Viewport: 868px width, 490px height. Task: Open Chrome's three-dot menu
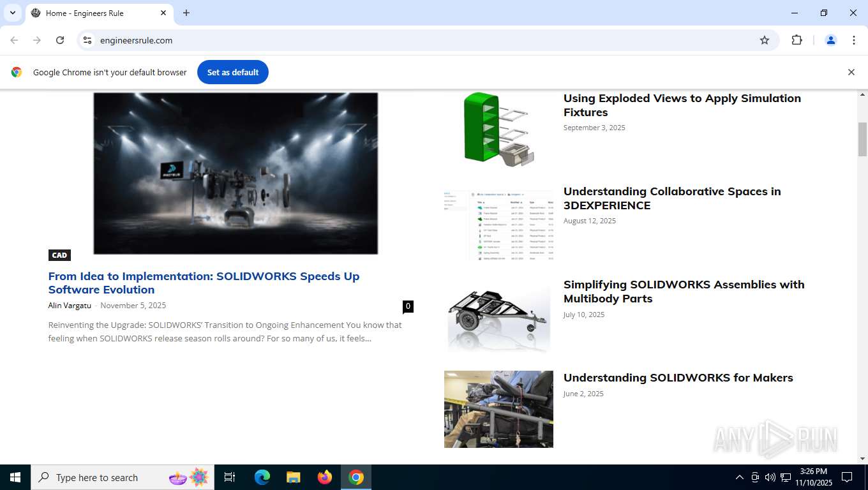(854, 40)
